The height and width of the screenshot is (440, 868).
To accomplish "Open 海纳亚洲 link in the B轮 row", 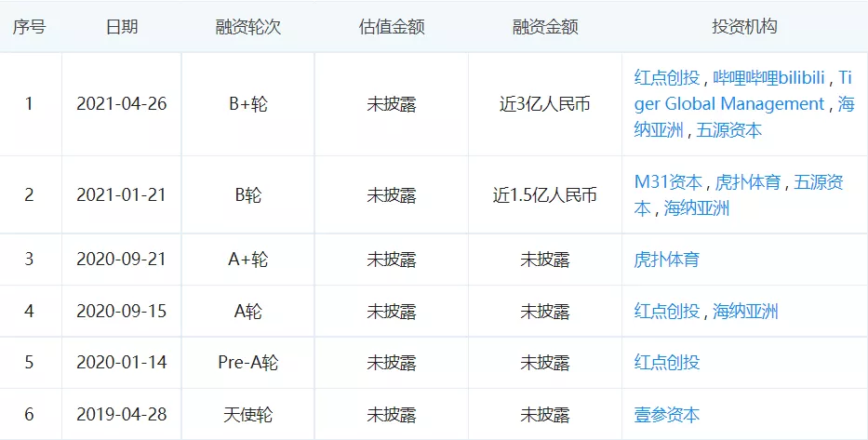I will tap(697, 208).
